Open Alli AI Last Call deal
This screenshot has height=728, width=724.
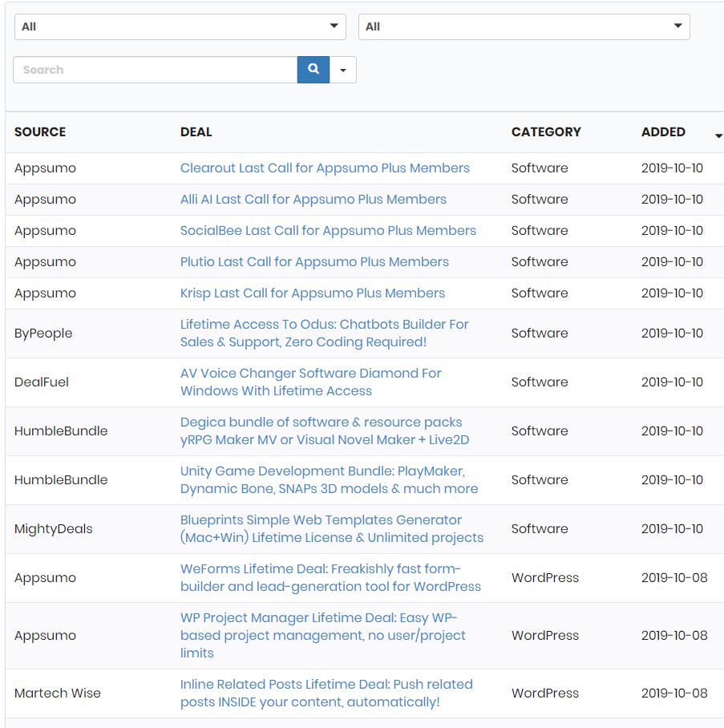313,199
